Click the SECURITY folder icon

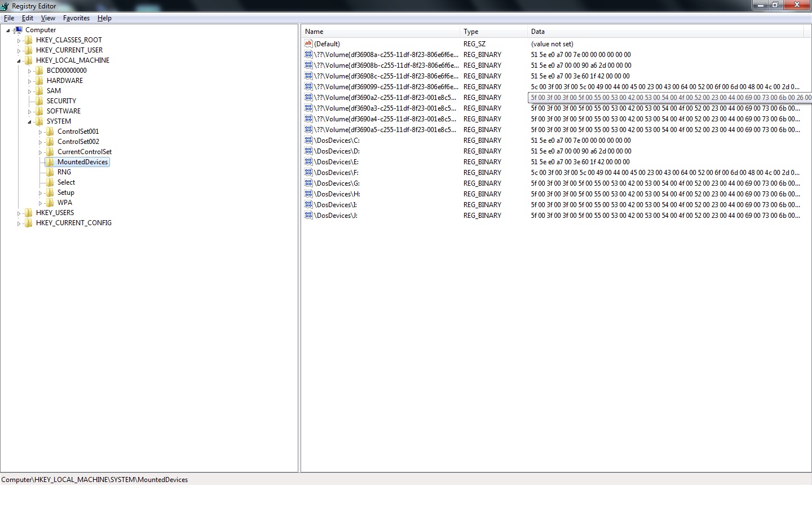pos(39,101)
